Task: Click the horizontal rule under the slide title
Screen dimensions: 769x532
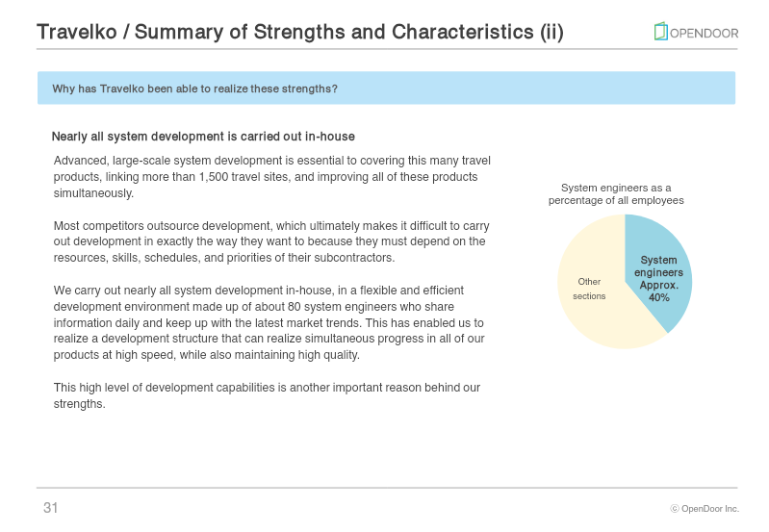Action: tap(387, 49)
